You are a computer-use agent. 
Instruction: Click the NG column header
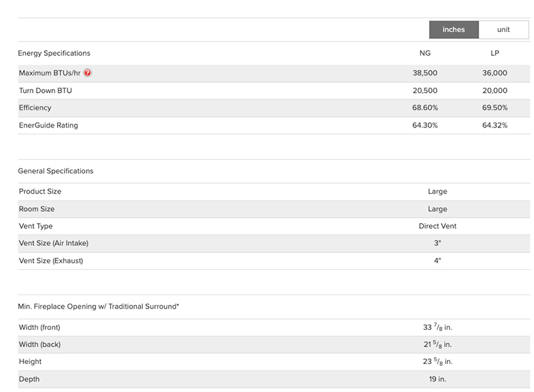[425, 53]
